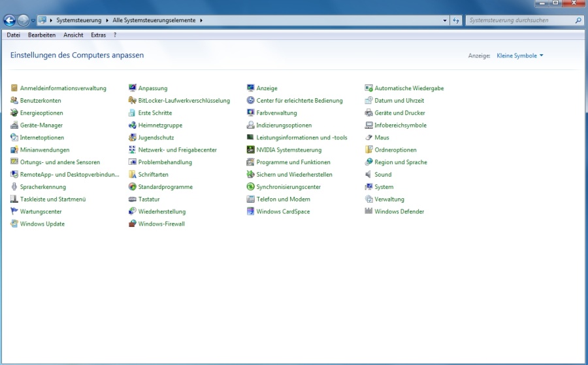Click the Jugendschutz icon

[133, 138]
